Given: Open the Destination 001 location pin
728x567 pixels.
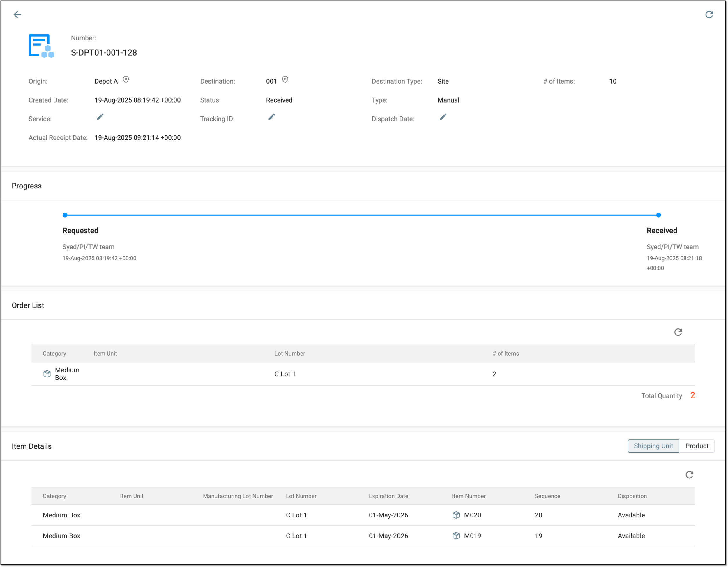Looking at the screenshot, I should click(285, 80).
